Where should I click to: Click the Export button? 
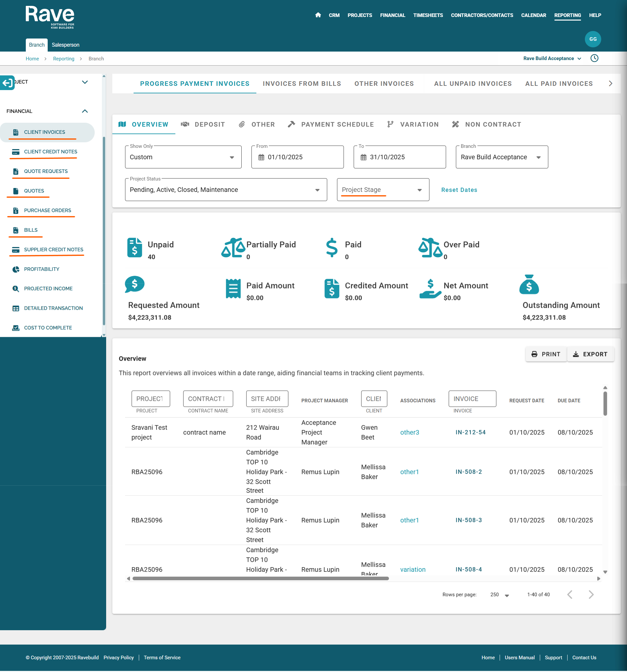pyautogui.click(x=590, y=354)
